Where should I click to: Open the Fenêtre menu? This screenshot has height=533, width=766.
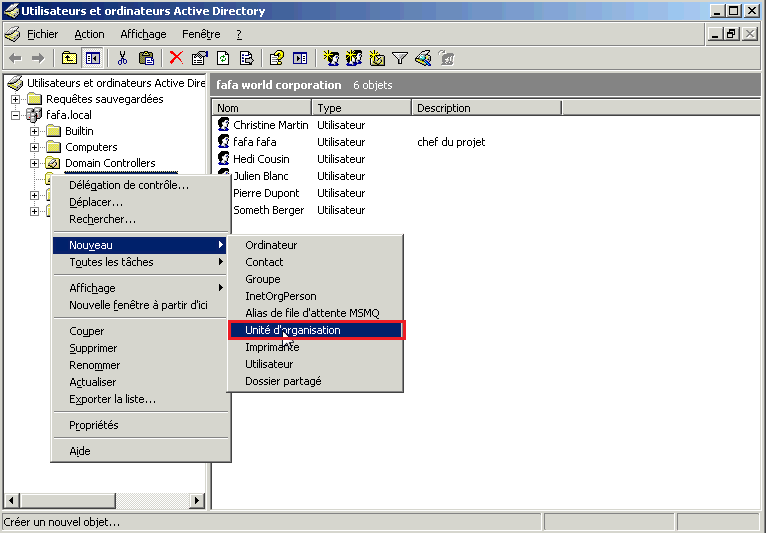[x=201, y=34]
